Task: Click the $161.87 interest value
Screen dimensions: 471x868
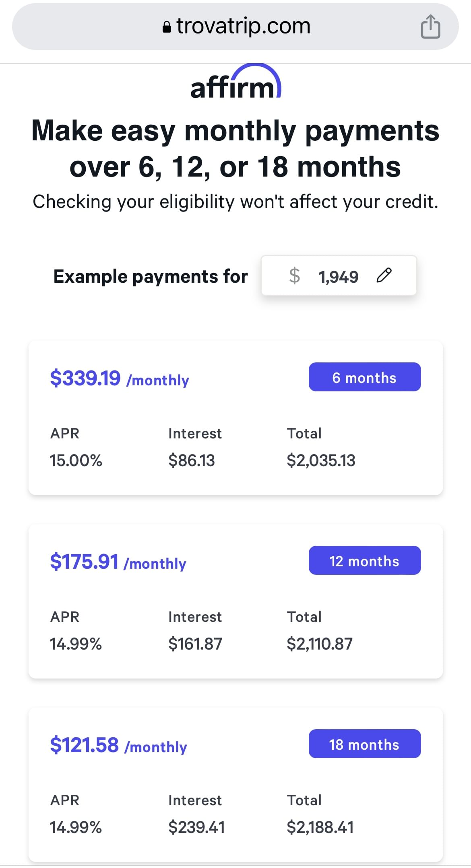Action: [x=195, y=644]
